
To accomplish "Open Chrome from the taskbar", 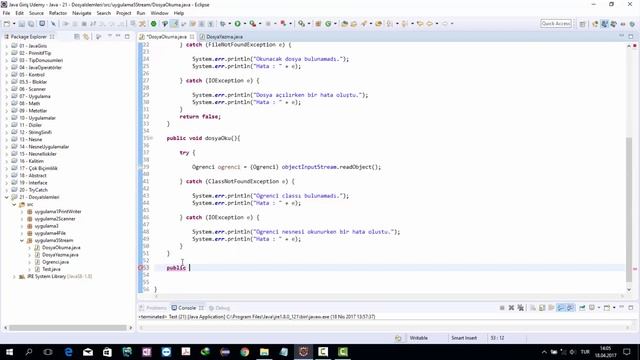I will click(x=244, y=352).
